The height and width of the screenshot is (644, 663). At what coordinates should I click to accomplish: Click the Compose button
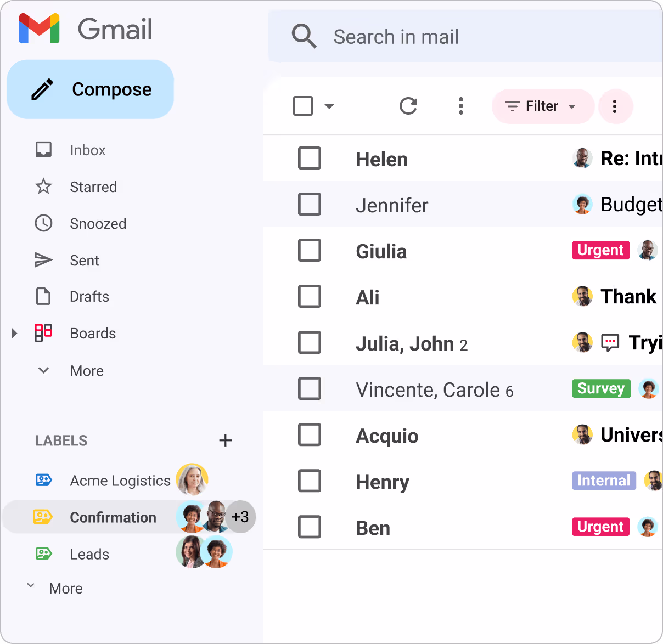point(91,89)
